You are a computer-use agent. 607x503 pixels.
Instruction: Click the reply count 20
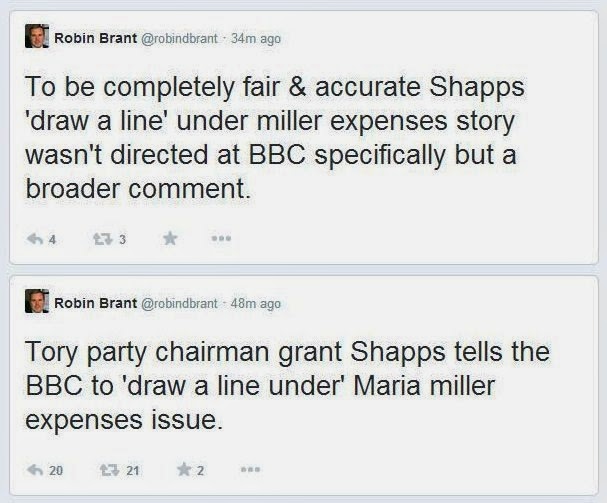click(x=56, y=470)
